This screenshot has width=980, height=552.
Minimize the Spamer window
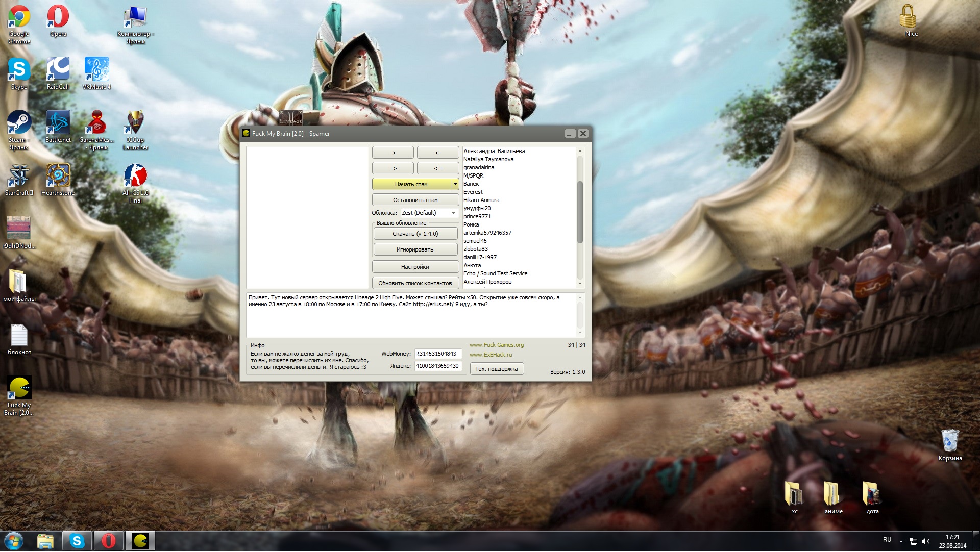(x=570, y=134)
